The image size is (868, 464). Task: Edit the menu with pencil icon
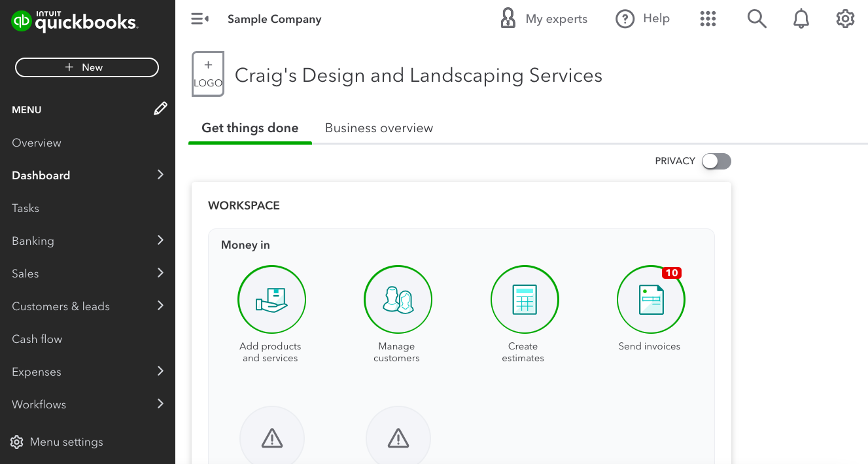pos(160,109)
